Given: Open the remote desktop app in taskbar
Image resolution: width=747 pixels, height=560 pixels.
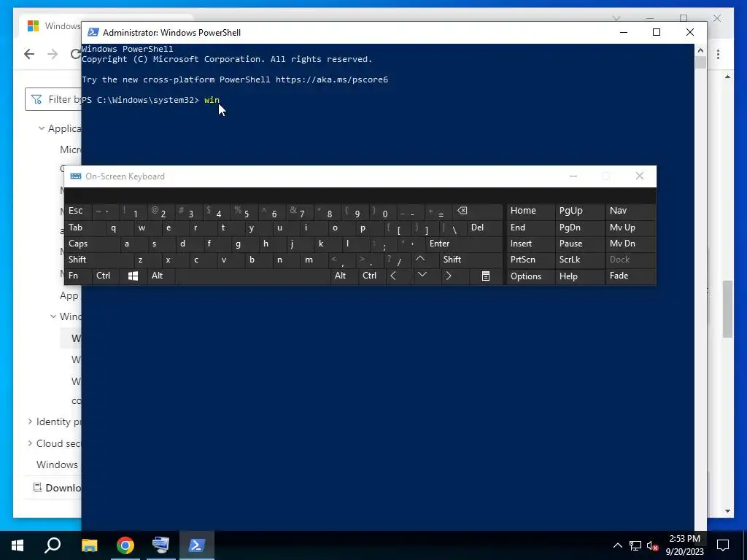Looking at the screenshot, I should click(x=160, y=545).
